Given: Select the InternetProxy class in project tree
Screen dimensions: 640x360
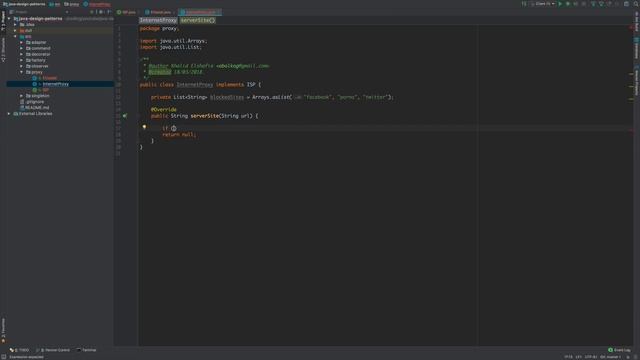Looking at the screenshot, I should click(x=56, y=84).
